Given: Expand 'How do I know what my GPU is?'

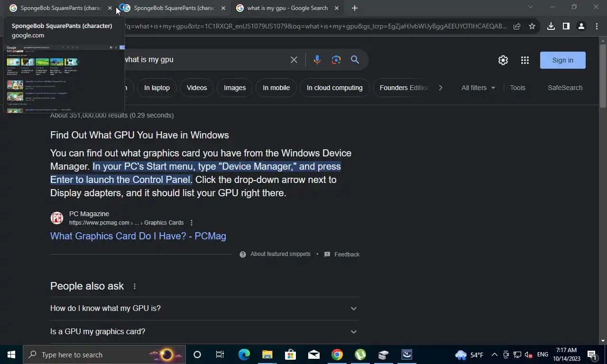Looking at the screenshot, I should [x=204, y=309].
